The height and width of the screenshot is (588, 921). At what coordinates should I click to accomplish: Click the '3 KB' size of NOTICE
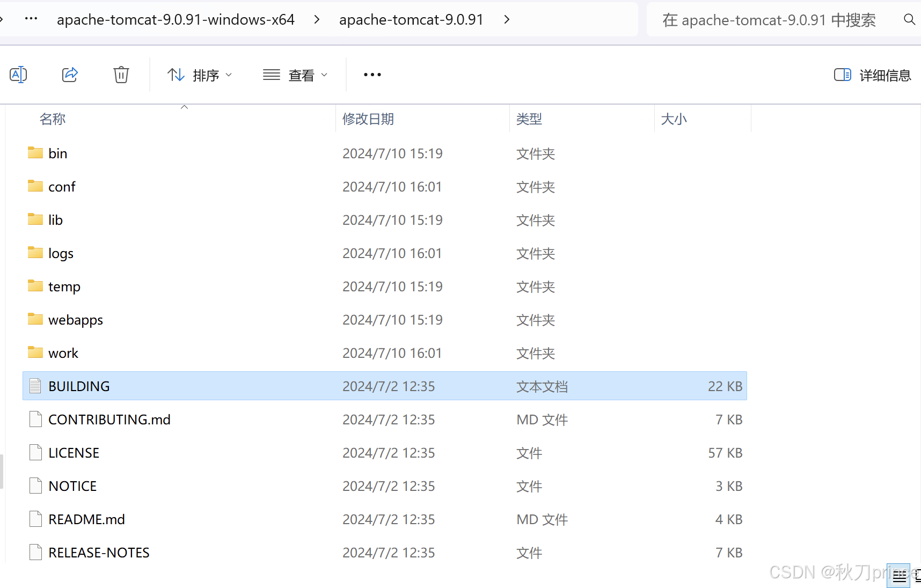tap(729, 486)
